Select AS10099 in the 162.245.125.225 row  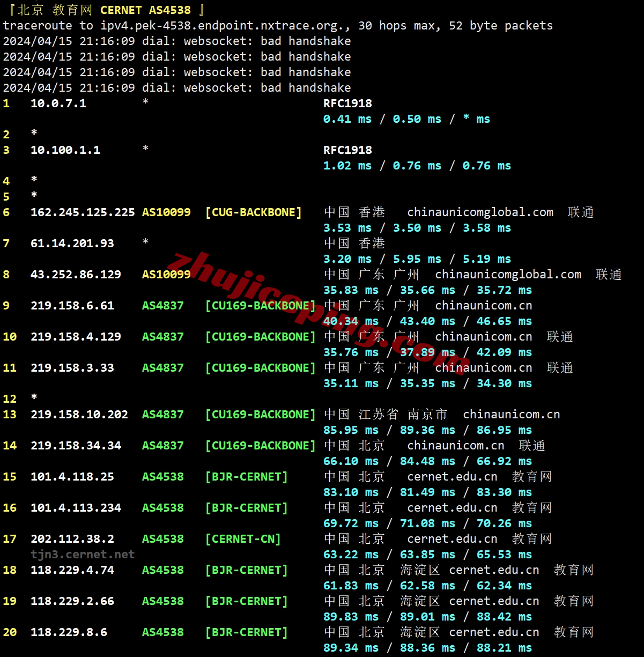point(166,212)
